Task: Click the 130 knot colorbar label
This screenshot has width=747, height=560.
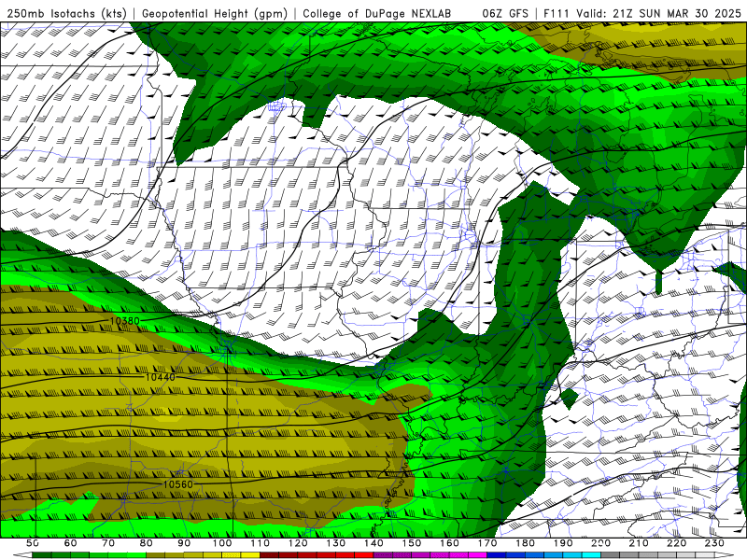Action: coord(336,543)
